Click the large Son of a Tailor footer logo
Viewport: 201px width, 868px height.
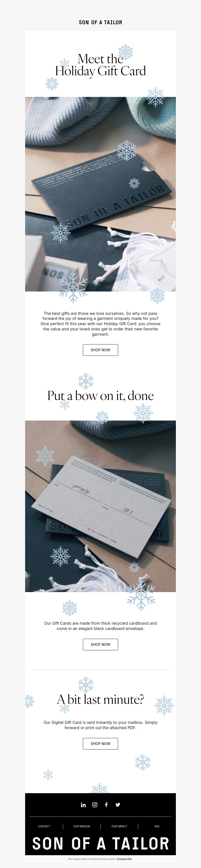pos(100,843)
